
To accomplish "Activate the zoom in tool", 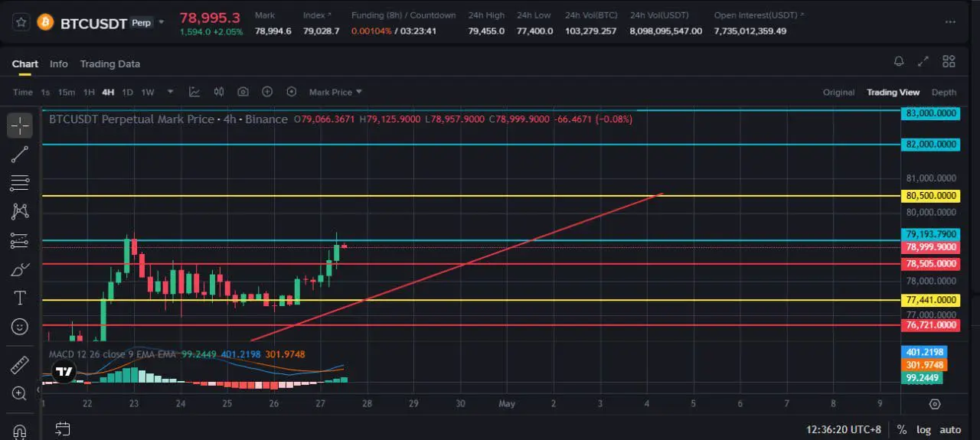I will tap(20, 393).
